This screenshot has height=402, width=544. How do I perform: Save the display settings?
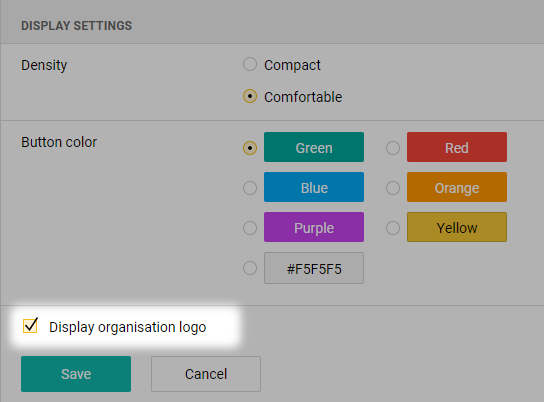(76, 374)
